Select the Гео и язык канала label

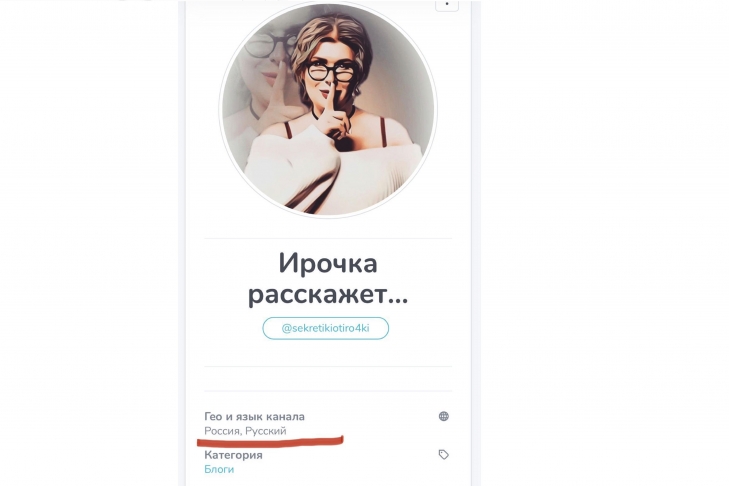[254, 416]
